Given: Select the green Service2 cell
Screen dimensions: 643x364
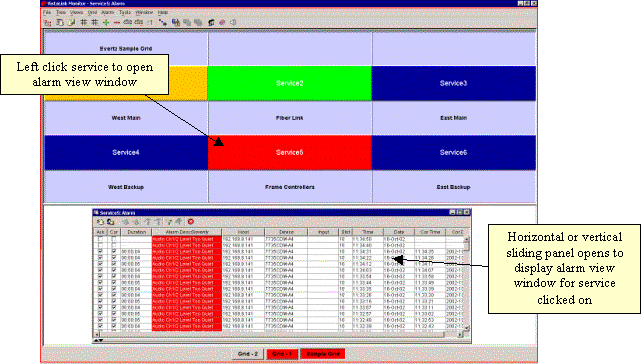Looking at the screenshot, I should point(290,83).
